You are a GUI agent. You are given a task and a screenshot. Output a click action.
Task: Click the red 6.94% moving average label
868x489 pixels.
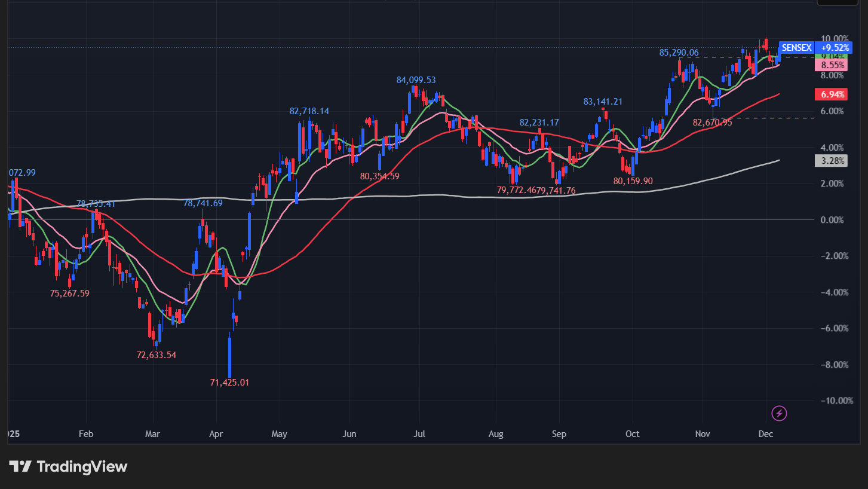coord(832,94)
